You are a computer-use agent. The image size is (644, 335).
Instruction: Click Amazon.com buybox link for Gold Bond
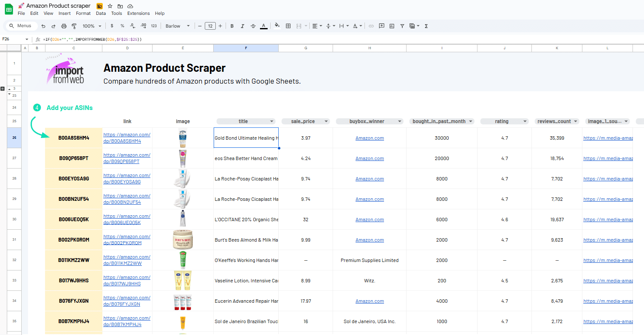point(370,138)
